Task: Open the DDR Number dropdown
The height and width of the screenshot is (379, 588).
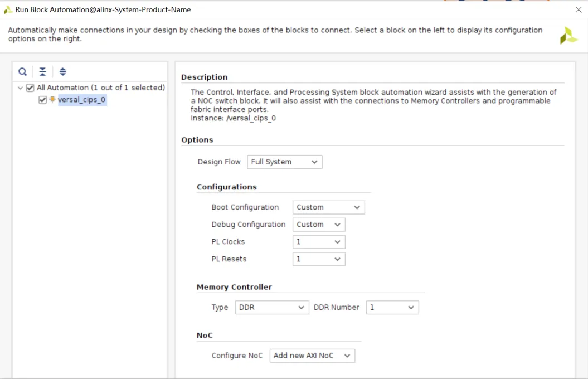Action: pos(392,307)
